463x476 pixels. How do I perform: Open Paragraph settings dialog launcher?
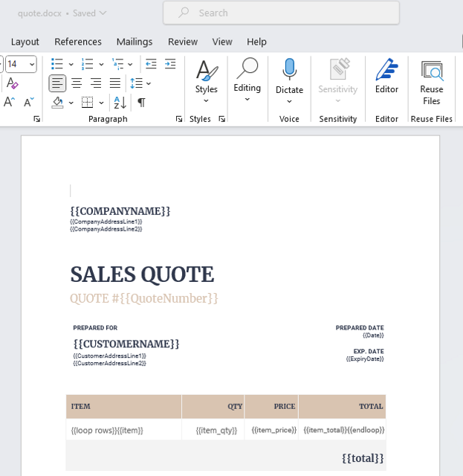pos(179,119)
